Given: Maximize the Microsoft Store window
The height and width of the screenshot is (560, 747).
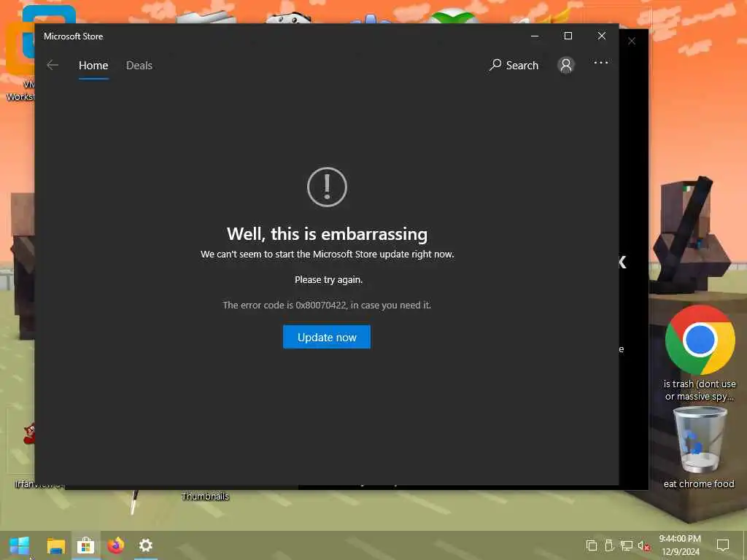Looking at the screenshot, I should [568, 36].
